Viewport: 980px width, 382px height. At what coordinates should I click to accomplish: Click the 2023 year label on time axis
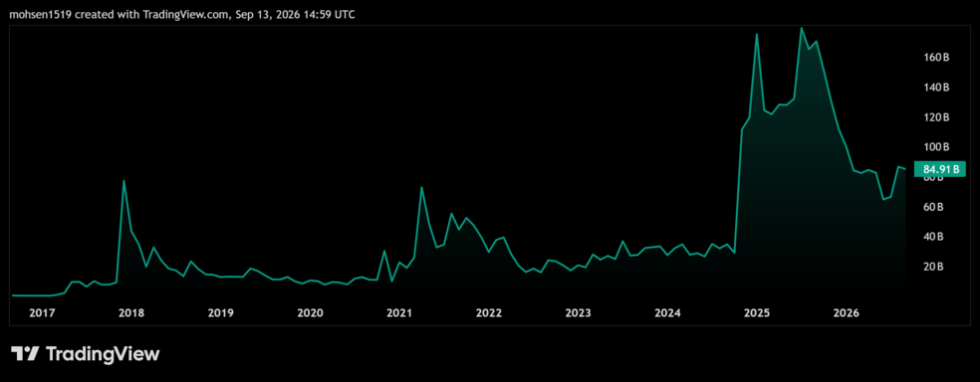pyautogui.click(x=578, y=312)
